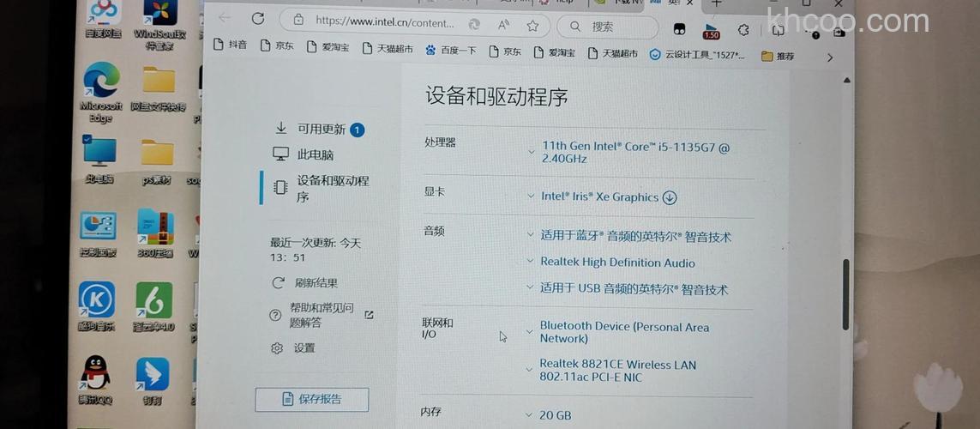980x429 pixels.
Task: Click the 刷新结果 refresh icon
Action: pos(278,282)
